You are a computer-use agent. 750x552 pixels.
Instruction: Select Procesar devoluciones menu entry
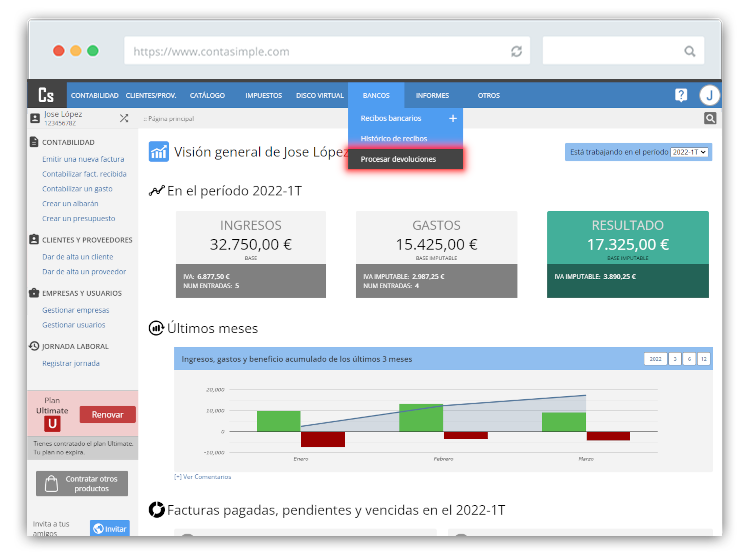click(x=406, y=159)
